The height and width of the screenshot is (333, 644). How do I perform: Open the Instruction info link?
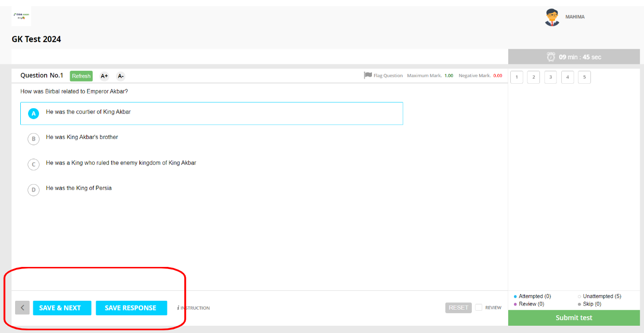click(x=194, y=308)
